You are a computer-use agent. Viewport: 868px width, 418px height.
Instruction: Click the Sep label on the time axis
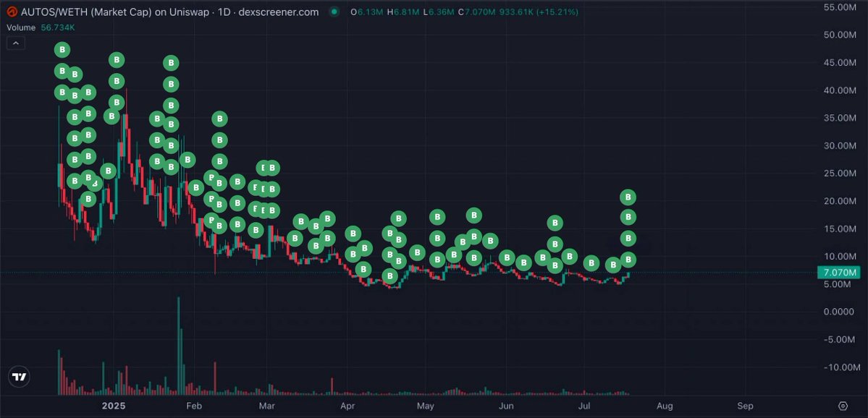(745, 406)
